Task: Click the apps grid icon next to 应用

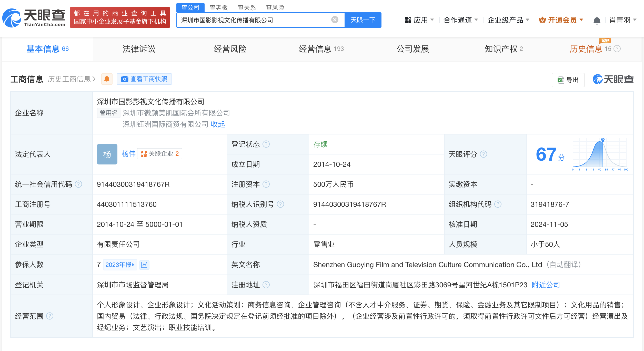Action: [408, 20]
